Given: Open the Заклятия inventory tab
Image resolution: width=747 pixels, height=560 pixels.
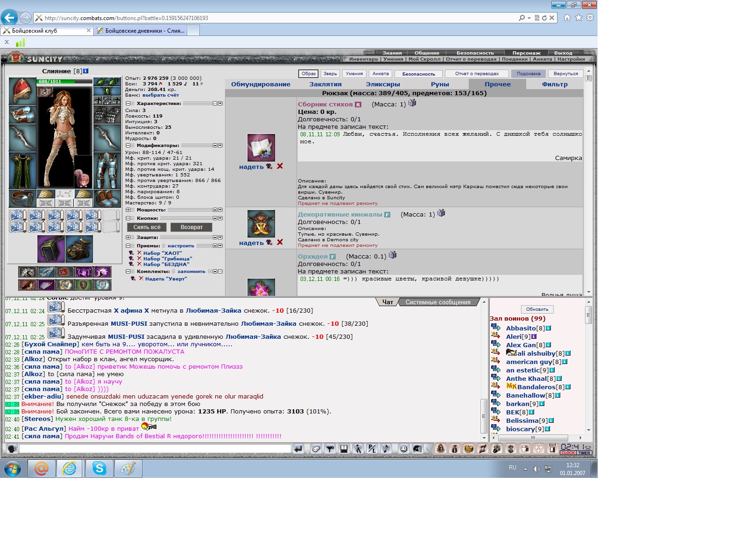Looking at the screenshot, I should 325,84.
